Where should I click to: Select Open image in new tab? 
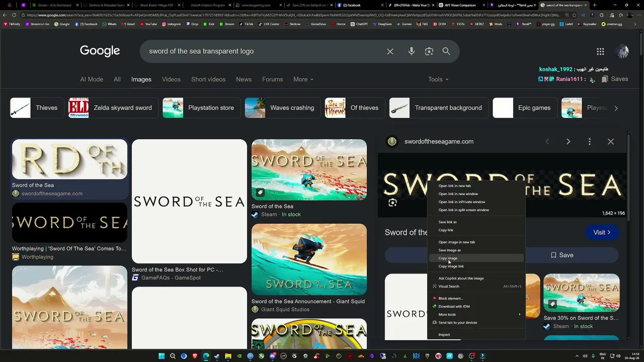point(476,242)
